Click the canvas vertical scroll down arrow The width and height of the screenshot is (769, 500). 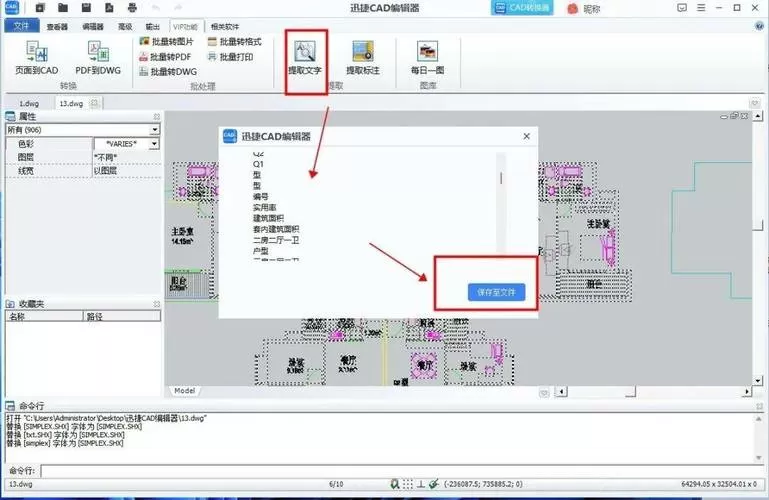coord(758,381)
